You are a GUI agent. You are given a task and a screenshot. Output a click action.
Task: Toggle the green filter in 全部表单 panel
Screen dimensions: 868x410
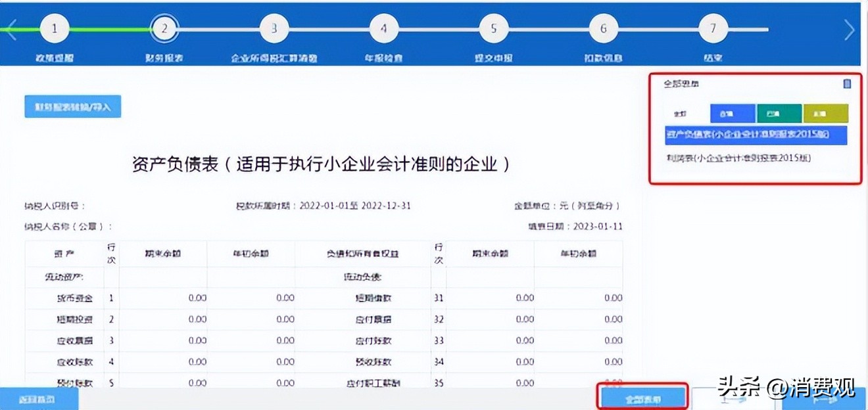pyautogui.click(x=779, y=113)
